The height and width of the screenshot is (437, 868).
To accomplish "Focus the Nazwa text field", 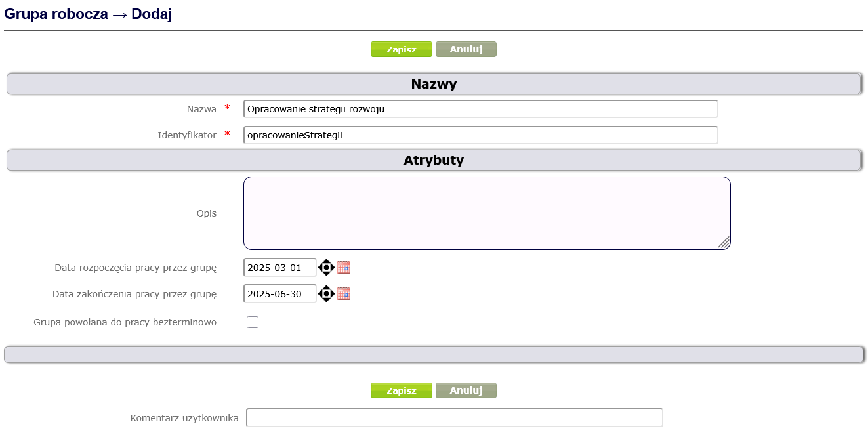I will [480, 109].
